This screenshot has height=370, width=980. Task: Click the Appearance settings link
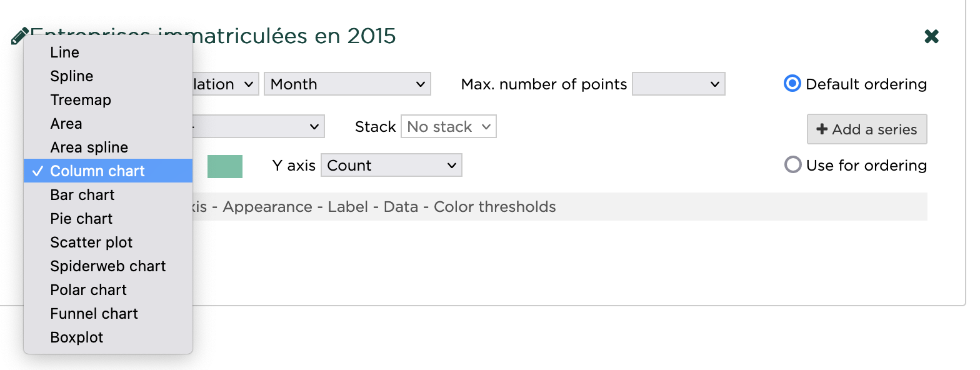(x=267, y=207)
